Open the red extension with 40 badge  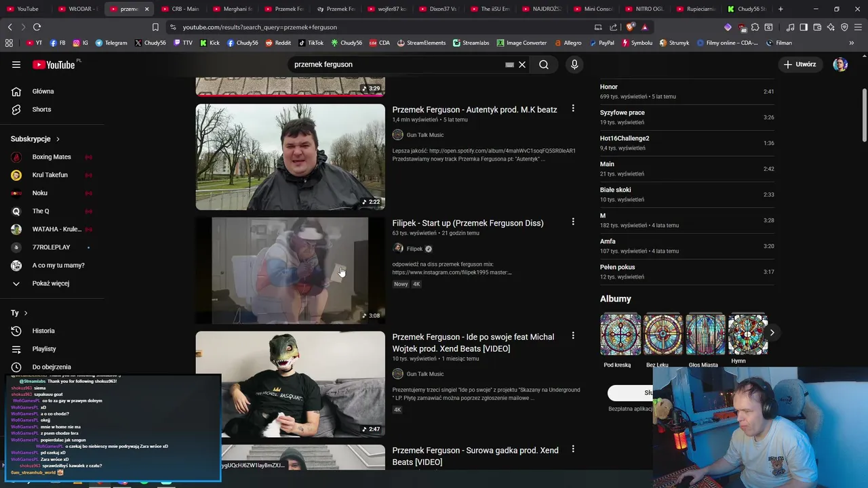(741, 27)
